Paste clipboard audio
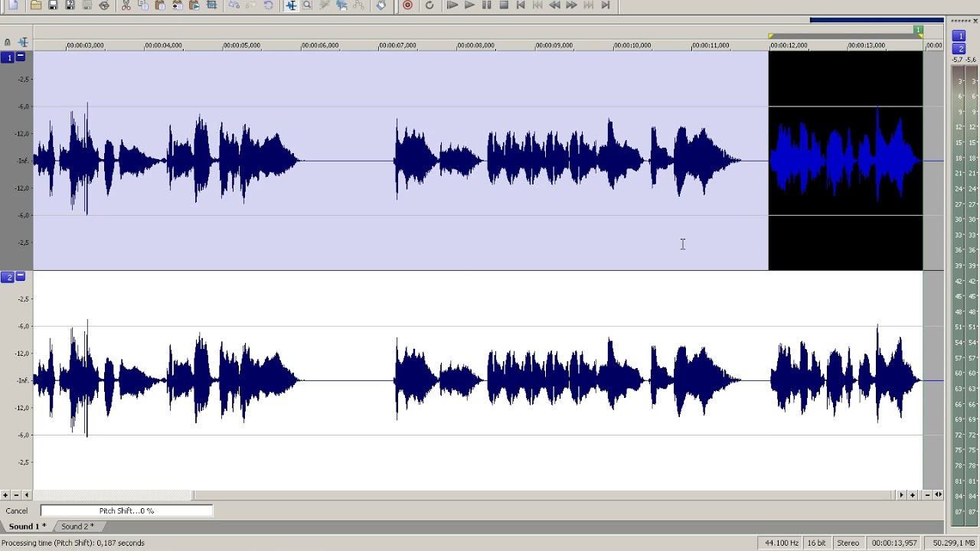 [x=160, y=5]
